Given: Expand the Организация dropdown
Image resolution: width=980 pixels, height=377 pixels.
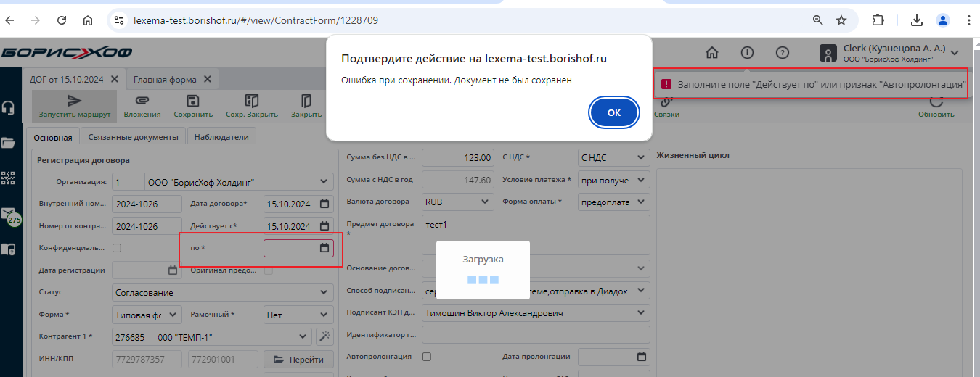Looking at the screenshot, I should tap(324, 181).
